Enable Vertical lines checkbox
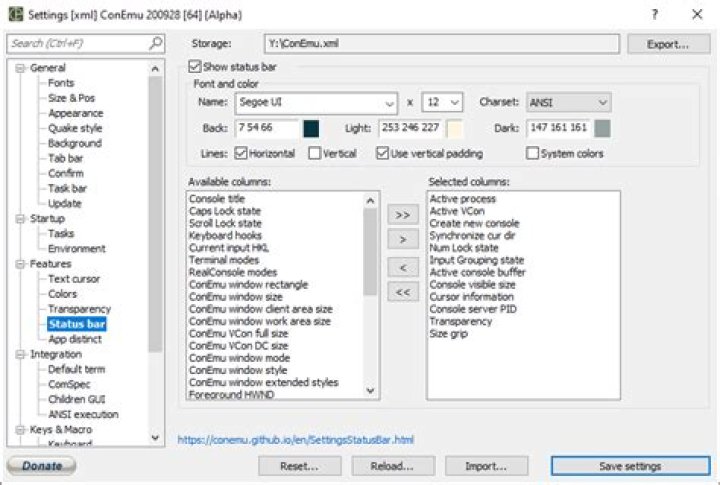This screenshot has height=485, width=720. (315, 153)
